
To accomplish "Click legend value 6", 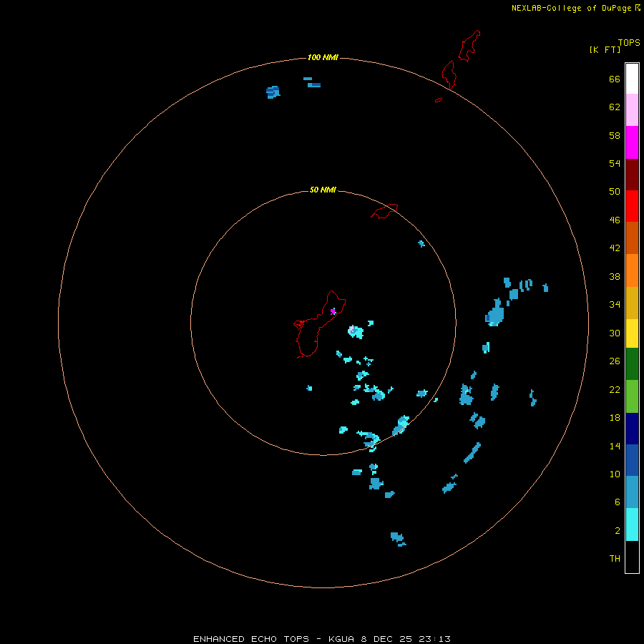I will 618,502.
